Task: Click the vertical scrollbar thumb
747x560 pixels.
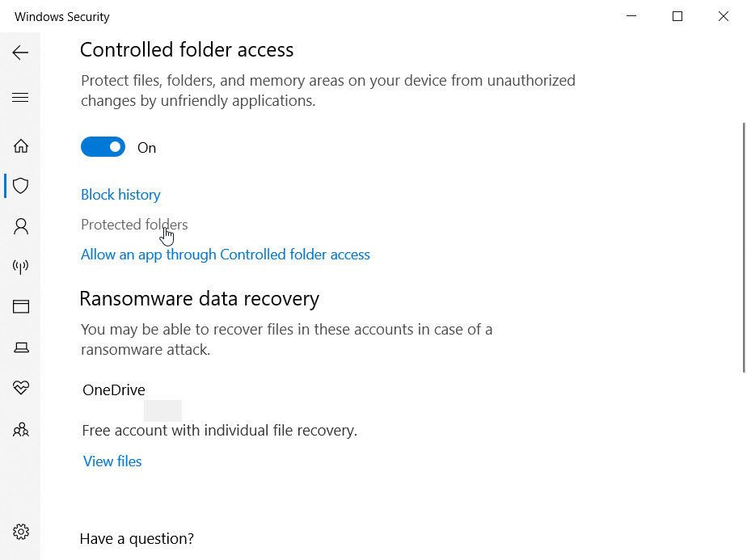Action: coord(743,246)
